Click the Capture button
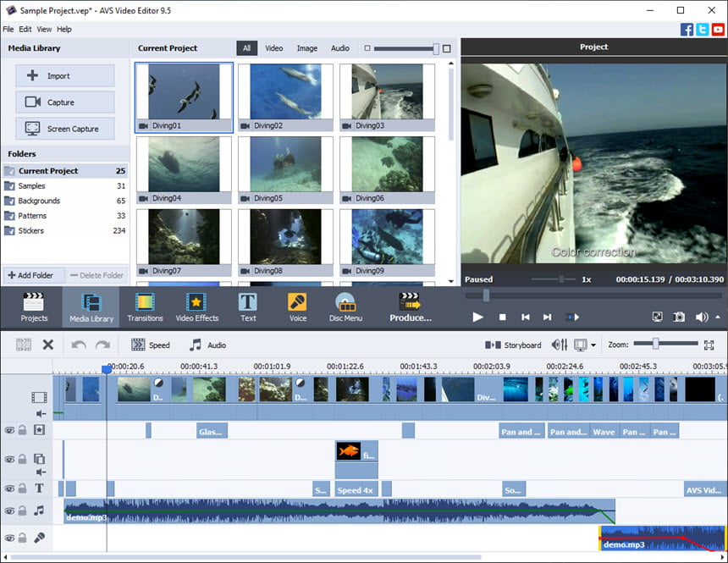The width and height of the screenshot is (728, 563). point(65,102)
